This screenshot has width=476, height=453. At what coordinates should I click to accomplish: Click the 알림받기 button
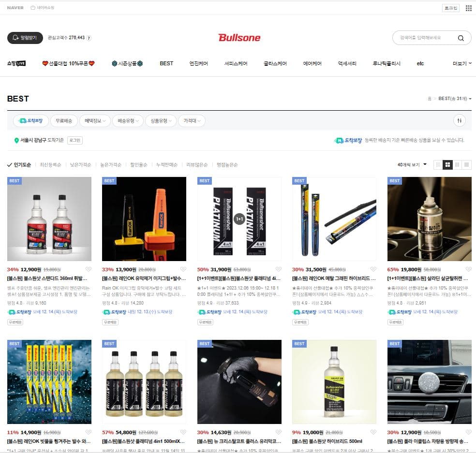[25, 38]
